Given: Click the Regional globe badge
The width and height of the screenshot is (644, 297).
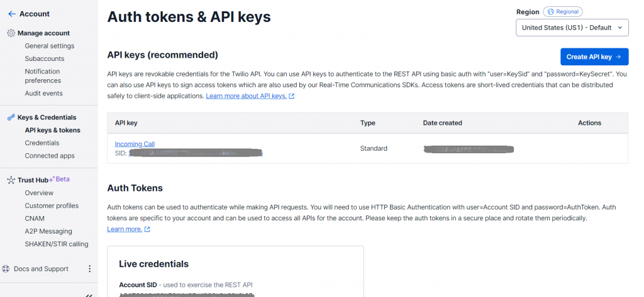Looking at the screenshot, I should pyautogui.click(x=563, y=12).
